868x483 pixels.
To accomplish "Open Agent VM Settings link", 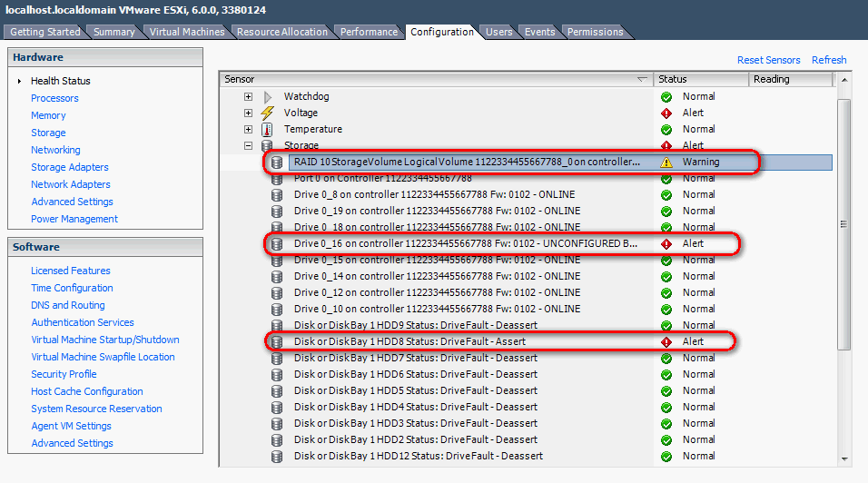I will click(x=71, y=426).
